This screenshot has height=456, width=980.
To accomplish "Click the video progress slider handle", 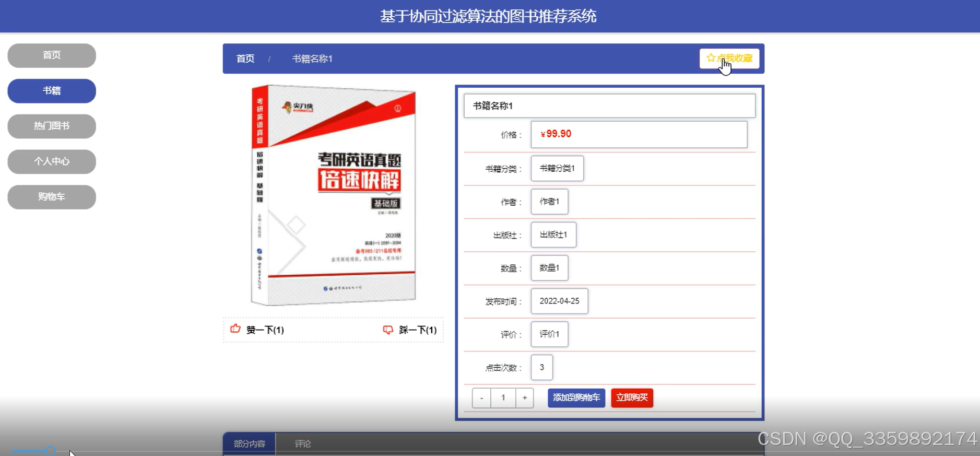I will point(51,451).
